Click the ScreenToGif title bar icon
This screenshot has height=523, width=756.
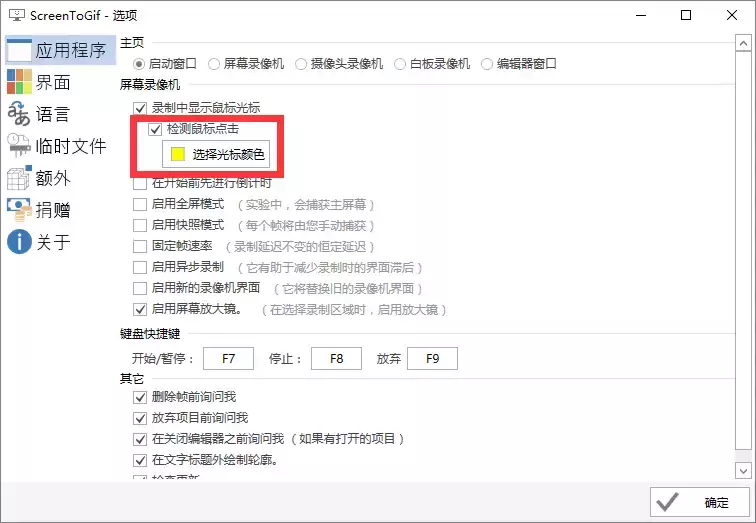click(17, 15)
